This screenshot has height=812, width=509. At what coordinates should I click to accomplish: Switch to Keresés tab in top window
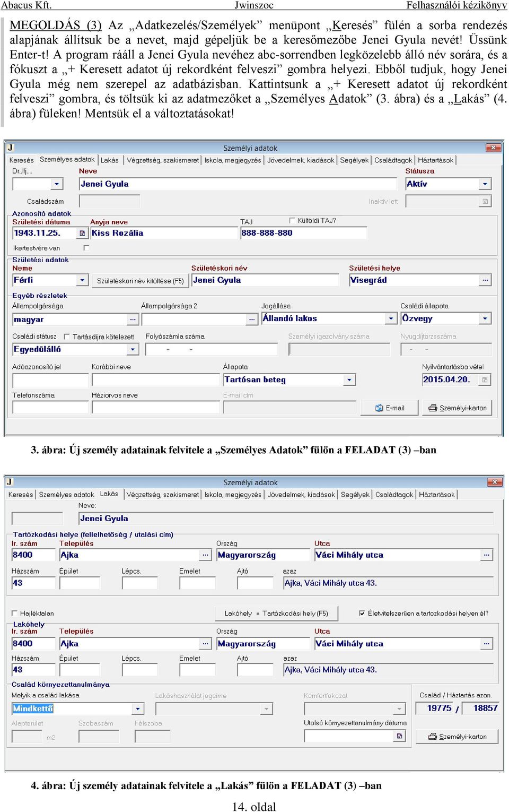point(22,160)
